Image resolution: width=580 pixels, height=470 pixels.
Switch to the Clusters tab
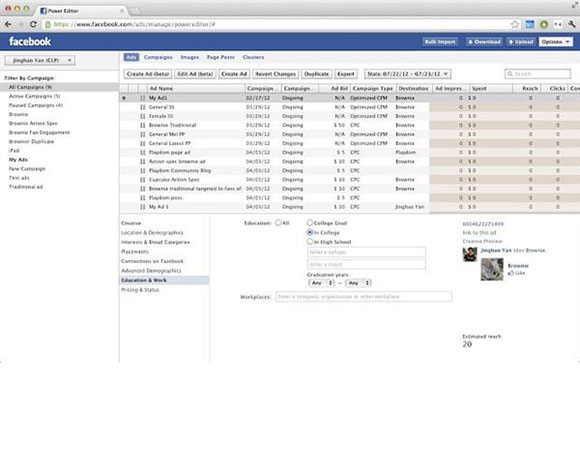tap(253, 57)
